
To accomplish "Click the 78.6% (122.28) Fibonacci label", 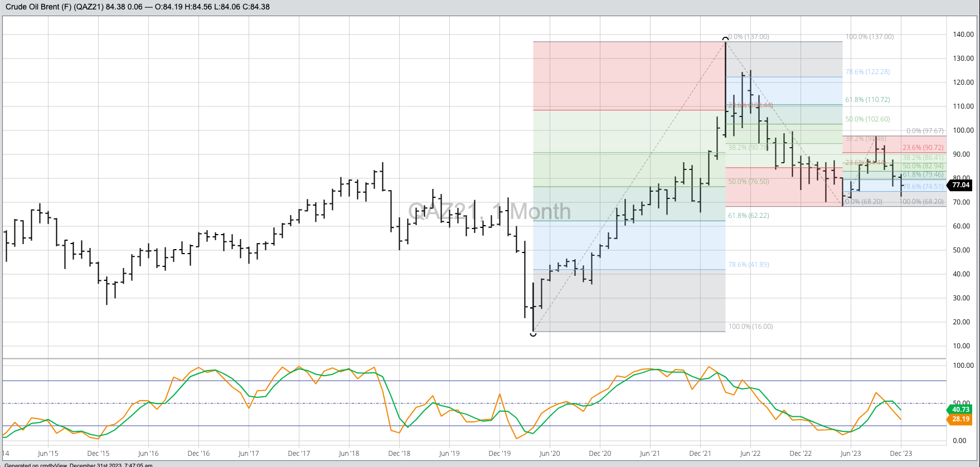I will [x=867, y=72].
